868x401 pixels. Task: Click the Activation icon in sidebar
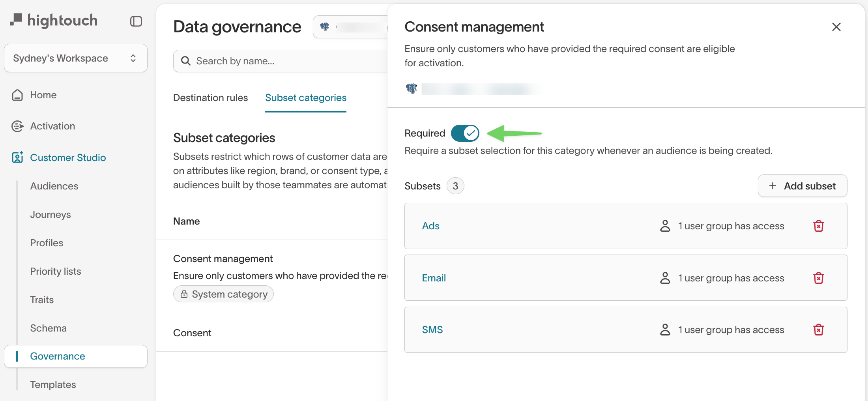coord(17,126)
